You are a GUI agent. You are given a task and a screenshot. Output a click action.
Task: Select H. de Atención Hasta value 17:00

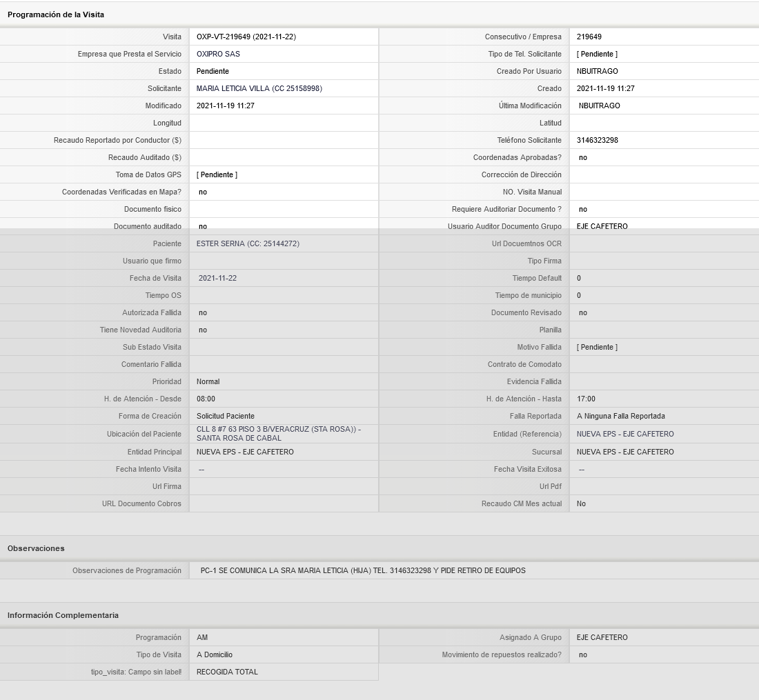[x=586, y=399]
